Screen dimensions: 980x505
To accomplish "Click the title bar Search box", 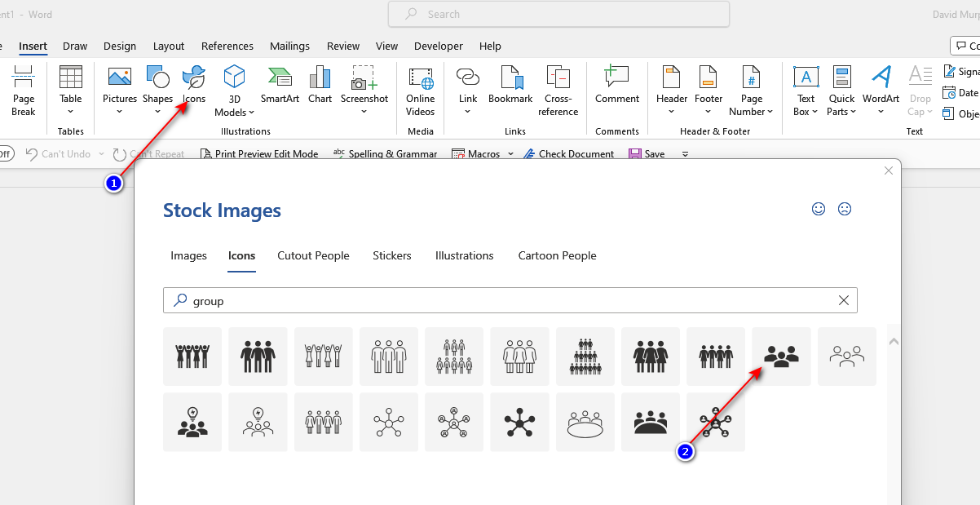I will pos(558,14).
